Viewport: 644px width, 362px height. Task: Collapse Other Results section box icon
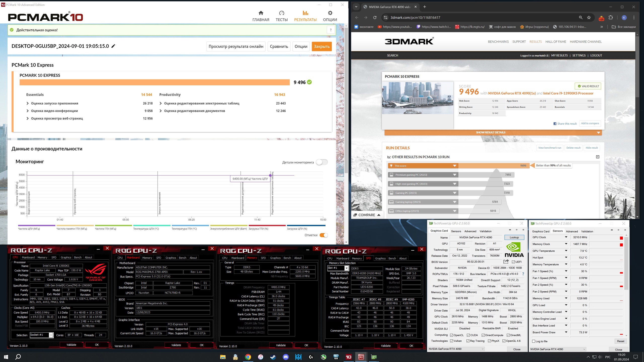[x=598, y=157]
